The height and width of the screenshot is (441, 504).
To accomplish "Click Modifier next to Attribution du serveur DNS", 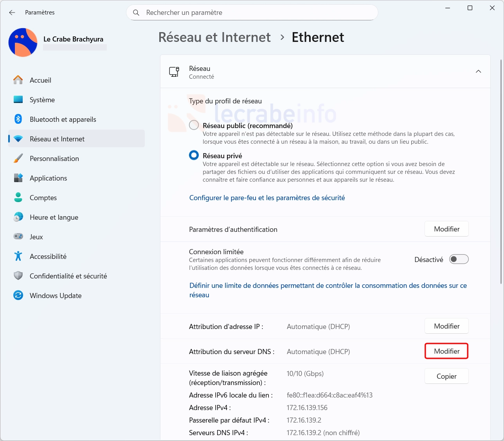I will (x=446, y=351).
